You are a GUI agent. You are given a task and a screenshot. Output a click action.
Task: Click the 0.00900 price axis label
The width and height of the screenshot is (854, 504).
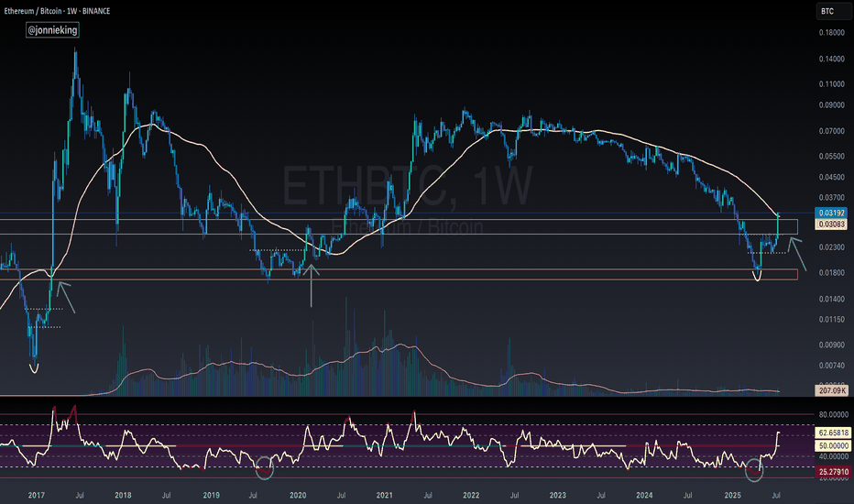point(832,345)
